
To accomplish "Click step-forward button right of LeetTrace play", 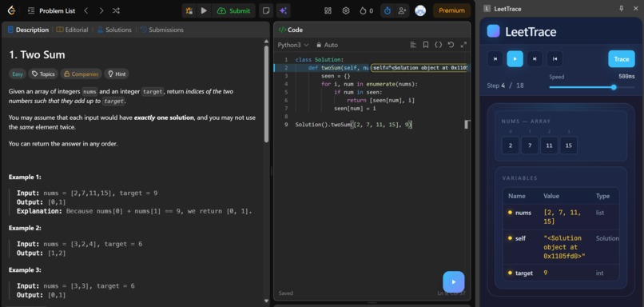I will point(535,59).
